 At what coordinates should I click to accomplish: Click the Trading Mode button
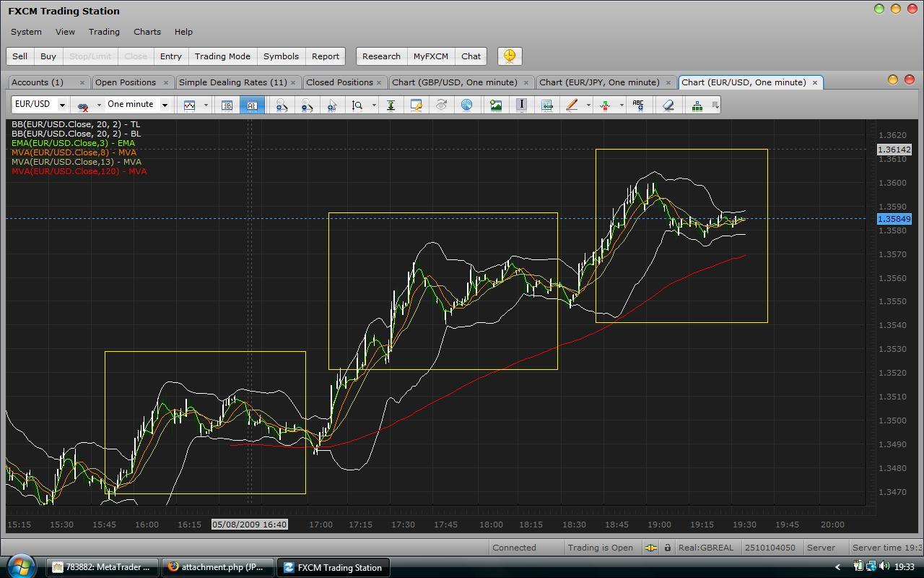(x=222, y=56)
